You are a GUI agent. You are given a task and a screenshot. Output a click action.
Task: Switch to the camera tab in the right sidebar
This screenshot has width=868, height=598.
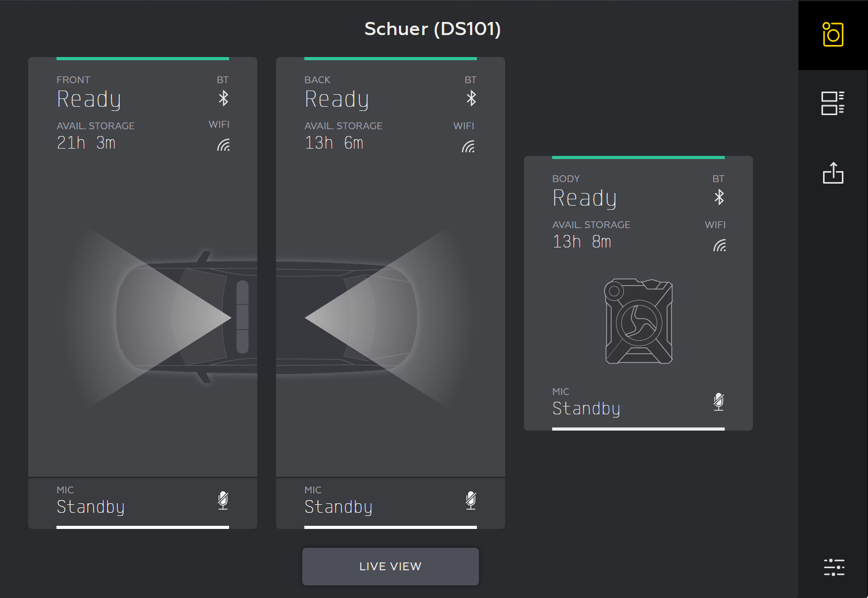pyautogui.click(x=833, y=35)
